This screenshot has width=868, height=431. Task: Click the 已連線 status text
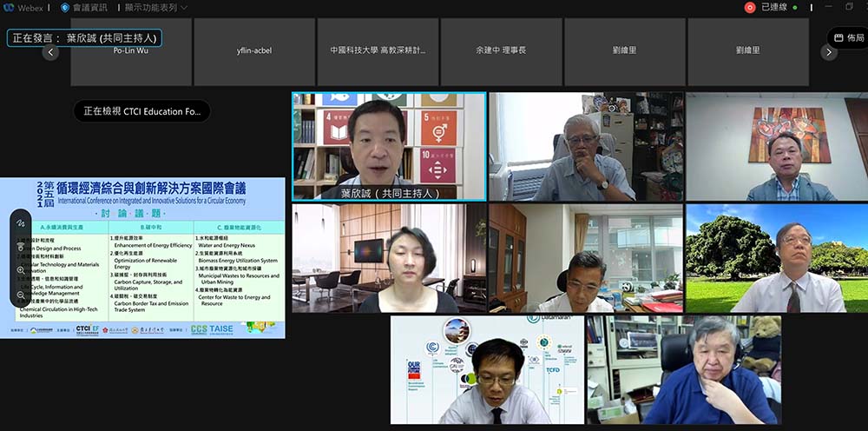click(x=773, y=7)
